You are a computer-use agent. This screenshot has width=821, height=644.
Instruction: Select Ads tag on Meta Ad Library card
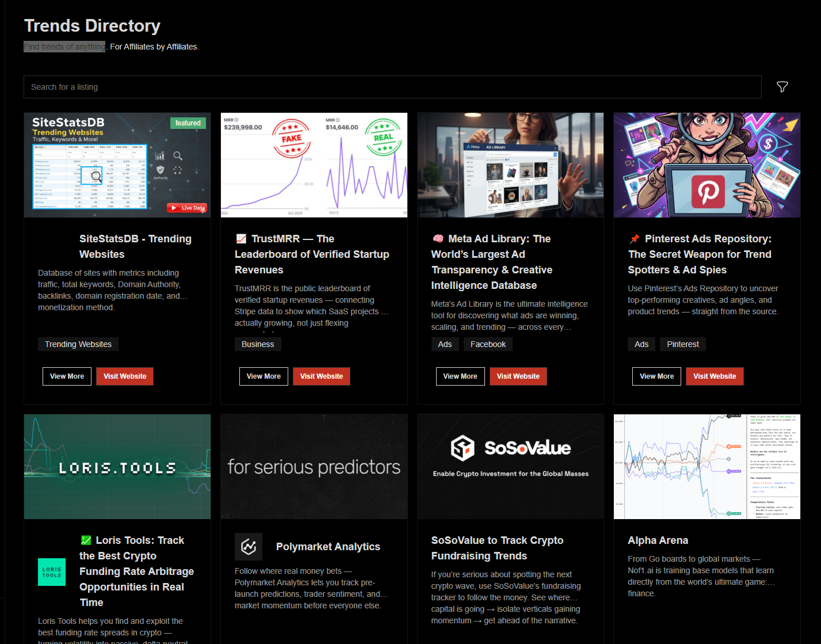[445, 344]
